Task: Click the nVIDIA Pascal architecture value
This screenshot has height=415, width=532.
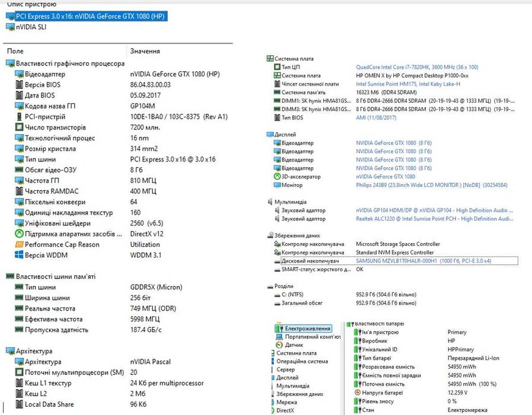Action: [150, 362]
